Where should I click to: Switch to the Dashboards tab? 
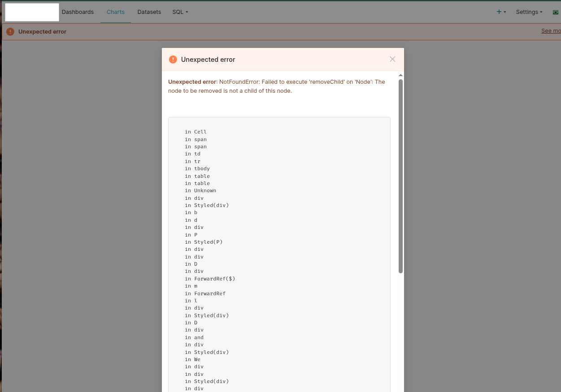(x=78, y=12)
